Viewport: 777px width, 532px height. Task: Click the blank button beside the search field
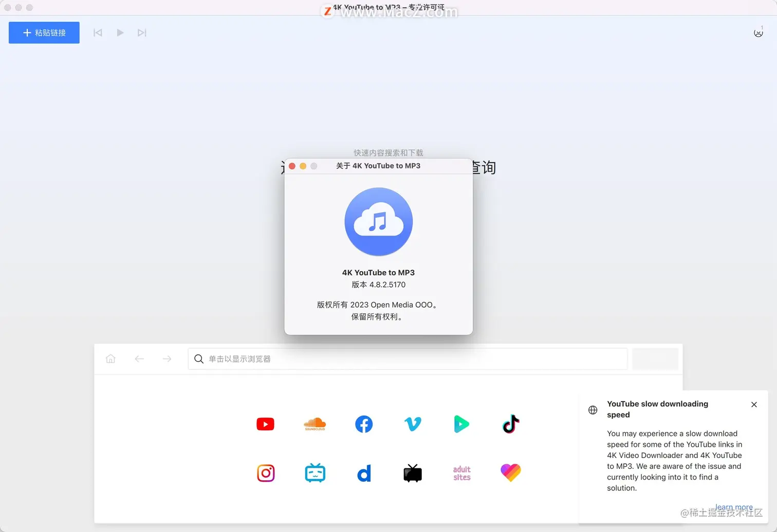[x=655, y=359]
